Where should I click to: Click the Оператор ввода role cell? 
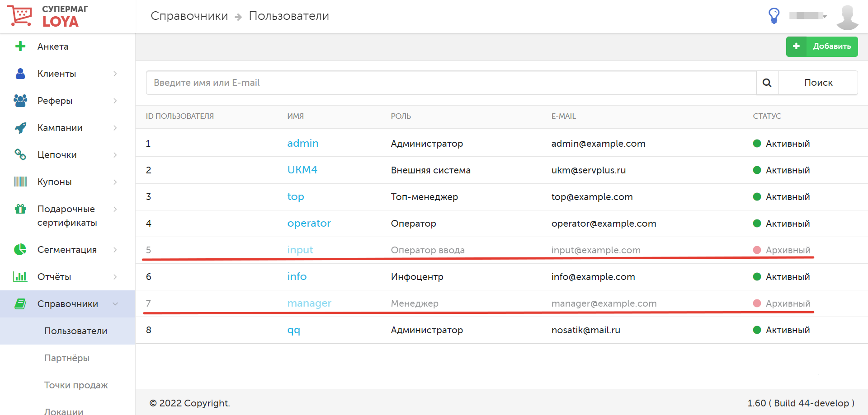428,250
